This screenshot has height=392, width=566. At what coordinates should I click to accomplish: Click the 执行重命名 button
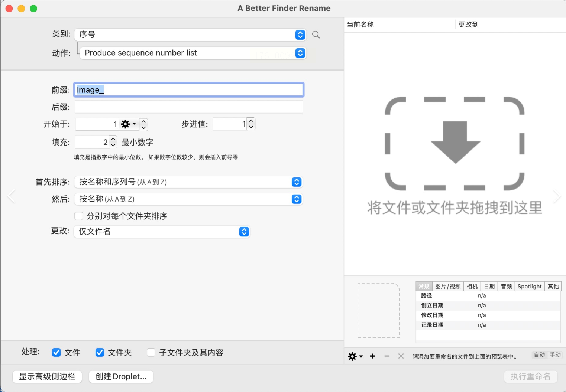(530, 376)
